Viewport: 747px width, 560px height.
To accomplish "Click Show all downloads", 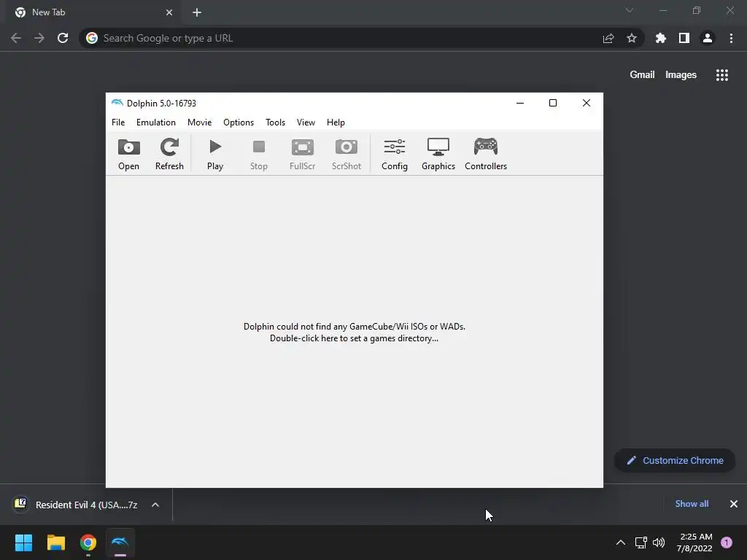I will (x=692, y=504).
